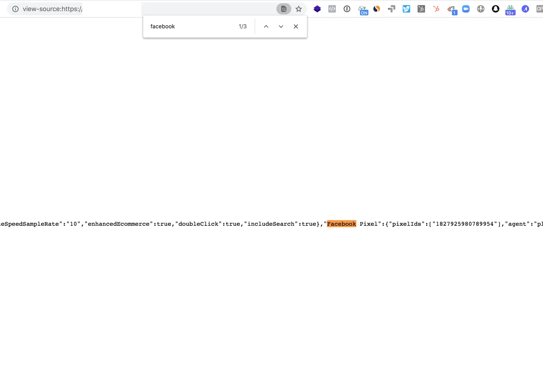The image size is (543, 392).
Task: Open the orange and navy swirl extension
Action: 377,9
